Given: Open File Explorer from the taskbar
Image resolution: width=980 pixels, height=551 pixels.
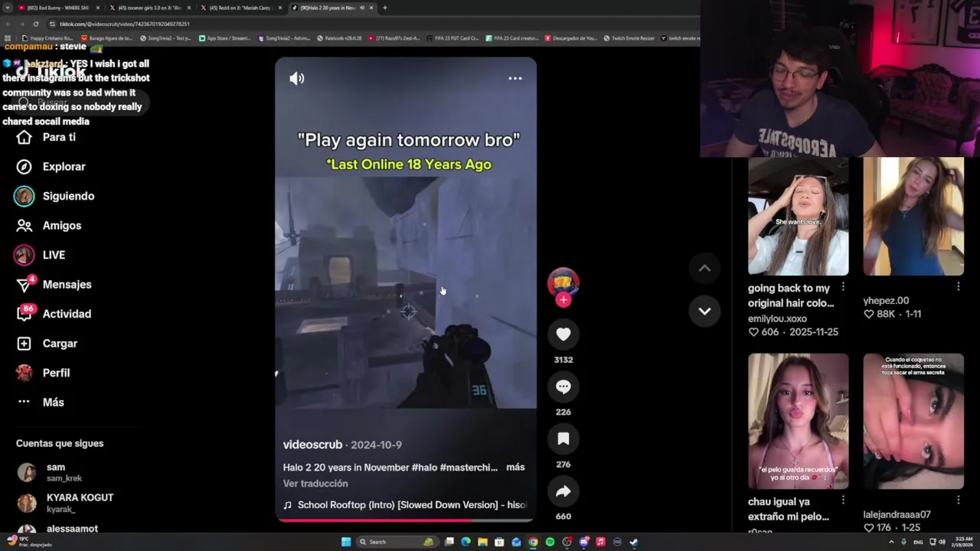Looking at the screenshot, I should tap(482, 542).
